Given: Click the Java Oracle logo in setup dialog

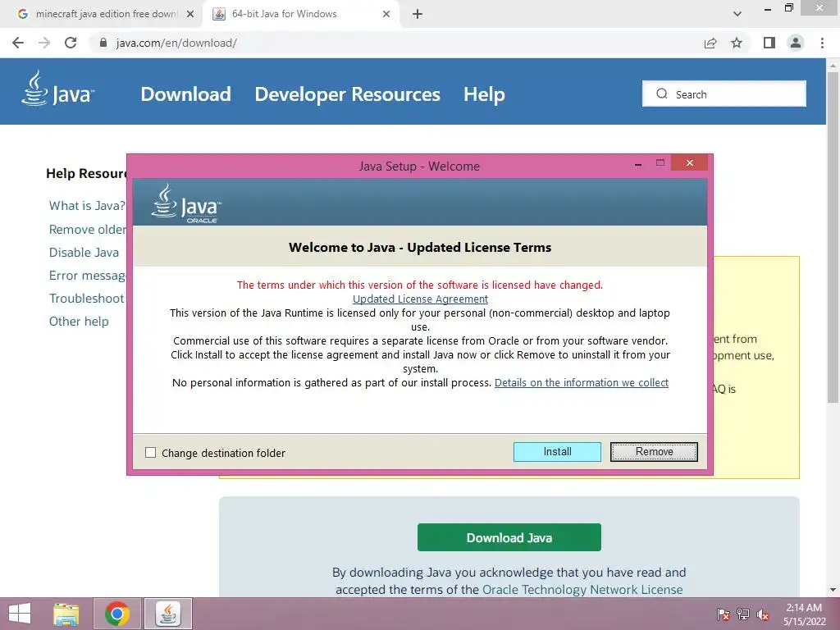Looking at the screenshot, I should click(186, 203).
